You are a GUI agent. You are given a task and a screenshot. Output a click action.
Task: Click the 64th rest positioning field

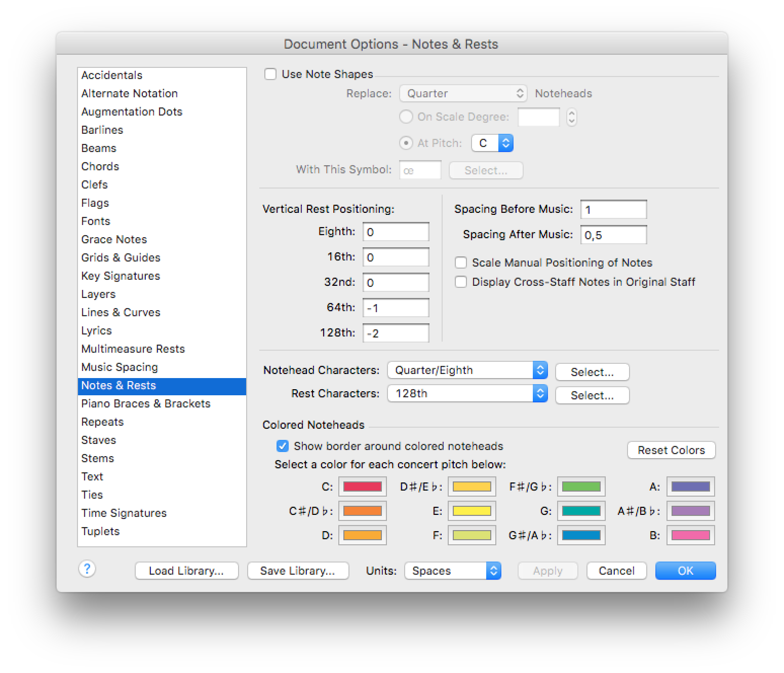coord(396,308)
